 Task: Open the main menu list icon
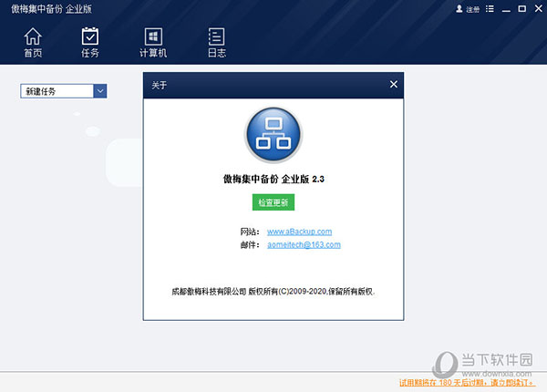click(x=490, y=9)
